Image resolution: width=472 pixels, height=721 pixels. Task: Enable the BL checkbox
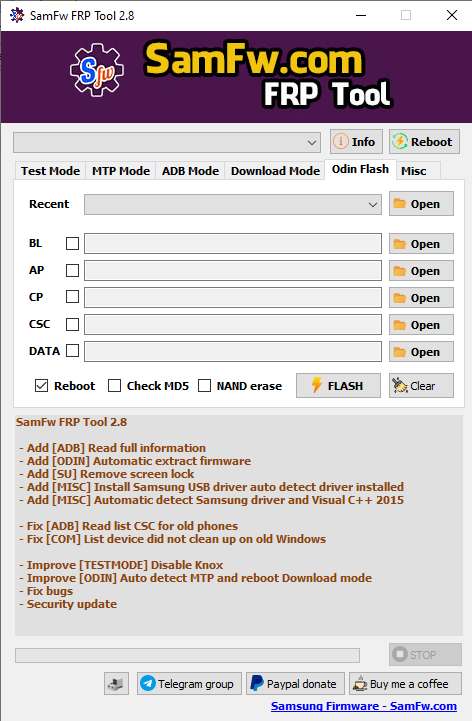[72, 243]
